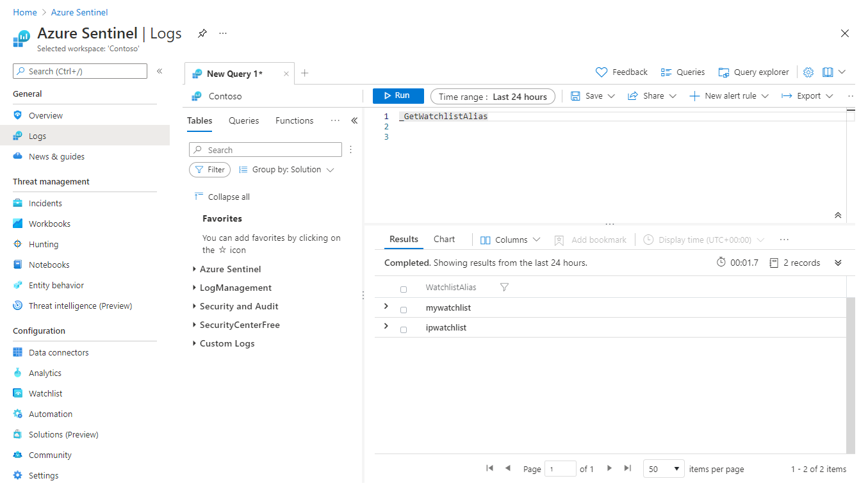This screenshot has width=868, height=490.
Task: Open the ellipsis beside the pin icon
Action: tap(223, 33)
